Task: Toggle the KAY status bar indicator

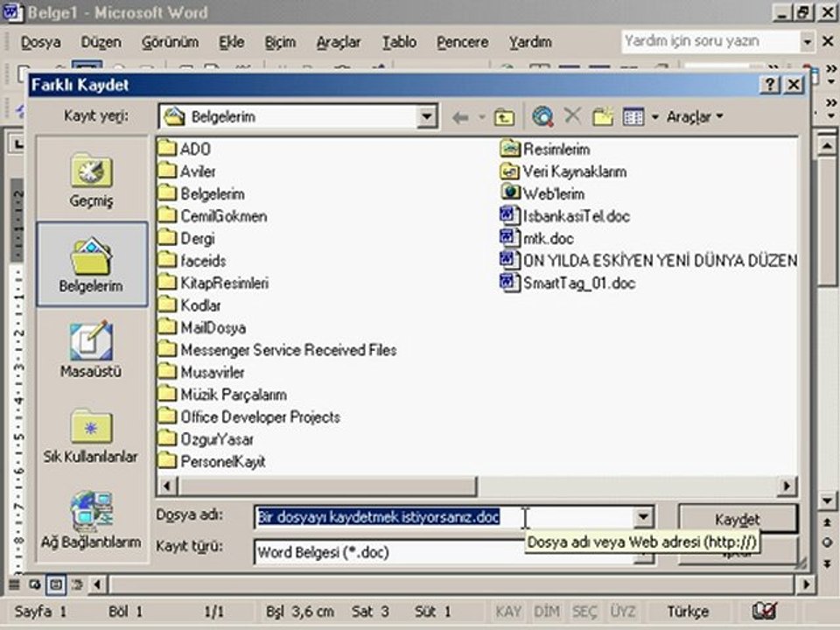Action: pos(508,612)
